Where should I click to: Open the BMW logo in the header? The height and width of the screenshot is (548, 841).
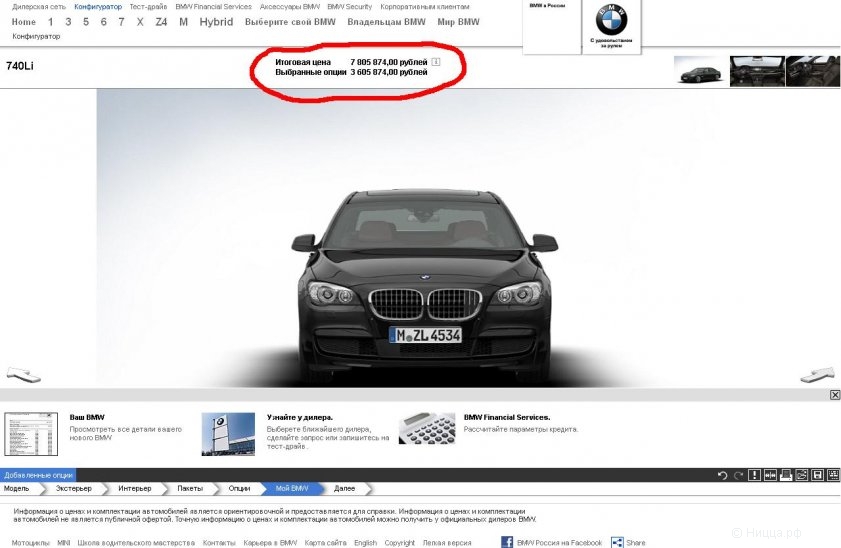610,21
